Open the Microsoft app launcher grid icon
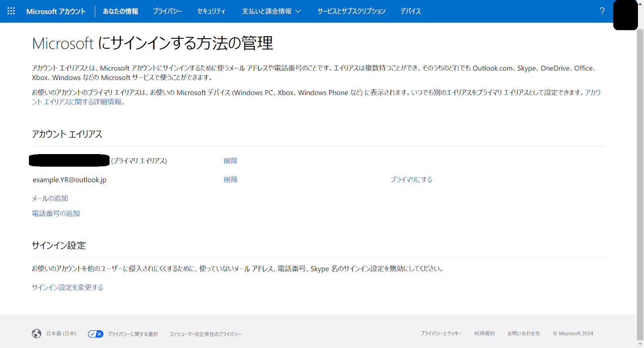 coord(11,11)
